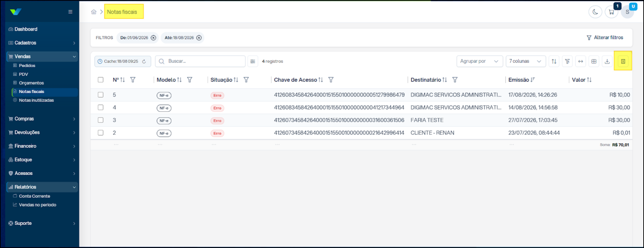Screen dimensions: 644x248
Task: Open the '7 colunas' dropdown
Action: pos(525,61)
